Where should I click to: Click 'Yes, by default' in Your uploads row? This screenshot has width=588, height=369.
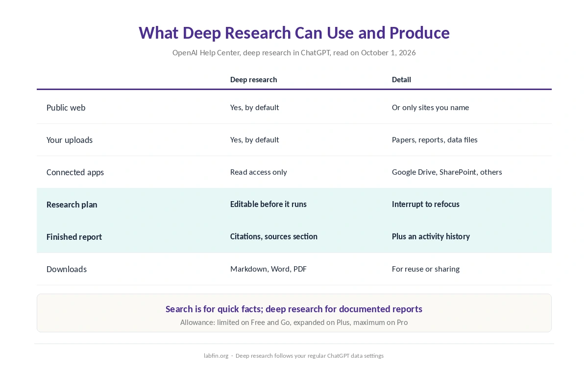point(254,139)
